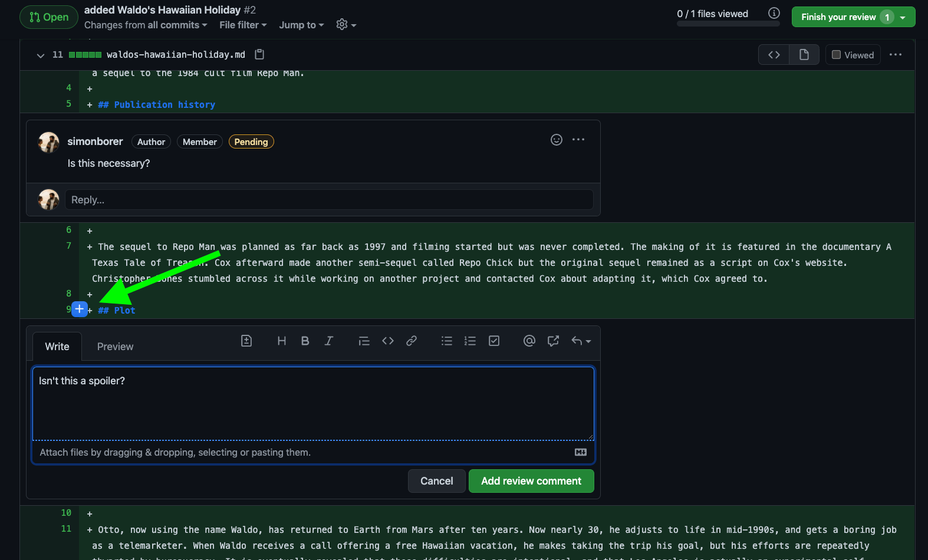Insert a quote in comment
Viewport: 928px width, 560px height.
click(364, 341)
